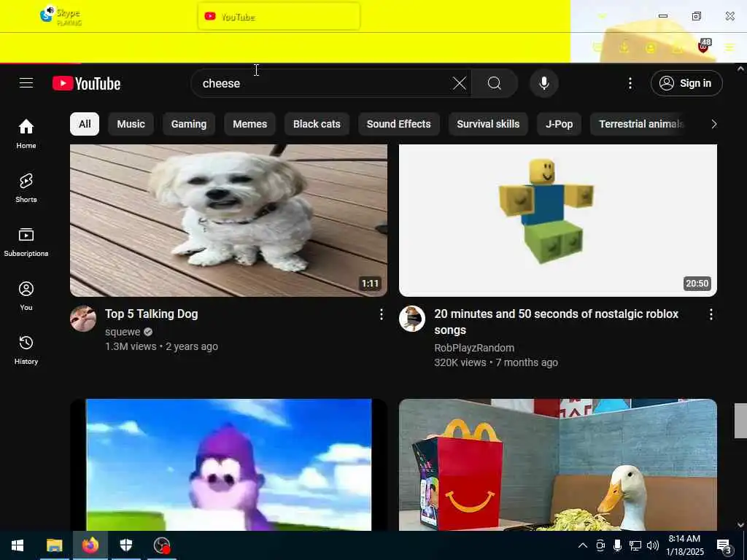Open the notification center icon

pos(724,545)
